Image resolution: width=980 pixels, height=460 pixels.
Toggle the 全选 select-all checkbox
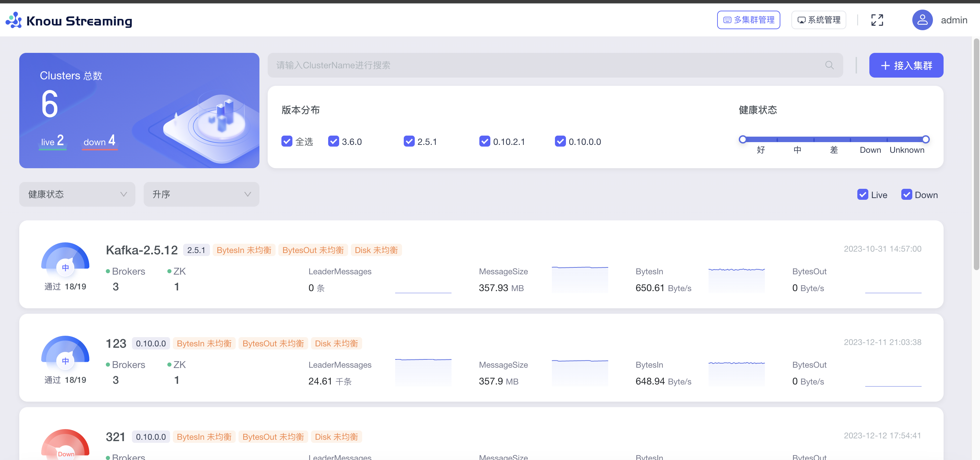(x=287, y=141)
